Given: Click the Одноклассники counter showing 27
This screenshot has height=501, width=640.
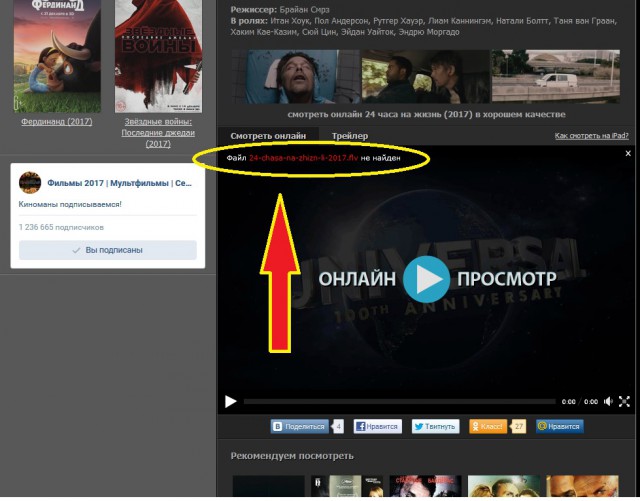Looking at the screenshot, I should click(518, 426).
